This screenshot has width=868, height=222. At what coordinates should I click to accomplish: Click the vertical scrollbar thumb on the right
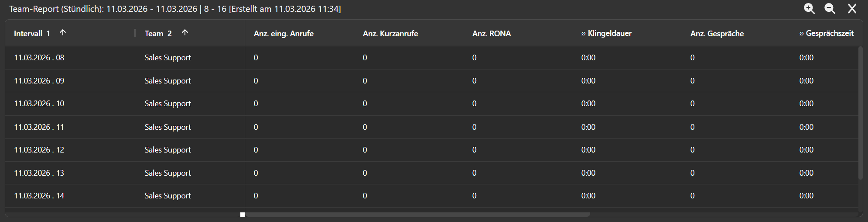click(x=861, y=113)
